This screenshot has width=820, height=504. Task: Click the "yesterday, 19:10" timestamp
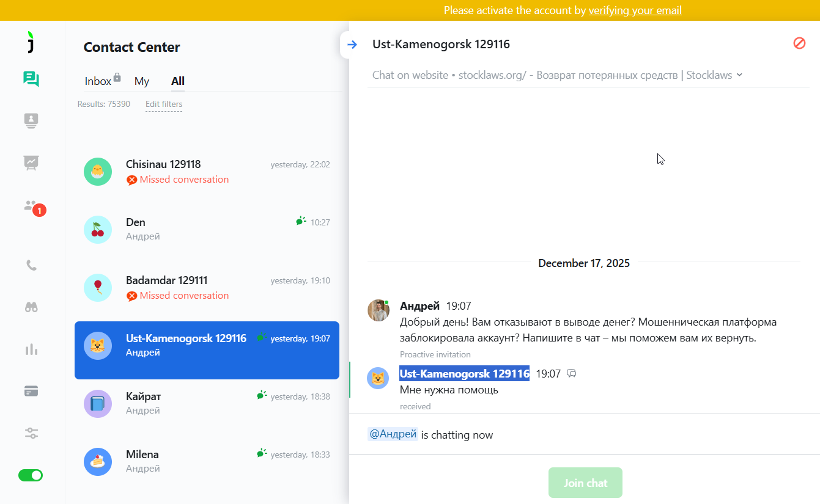pos(300,281)
